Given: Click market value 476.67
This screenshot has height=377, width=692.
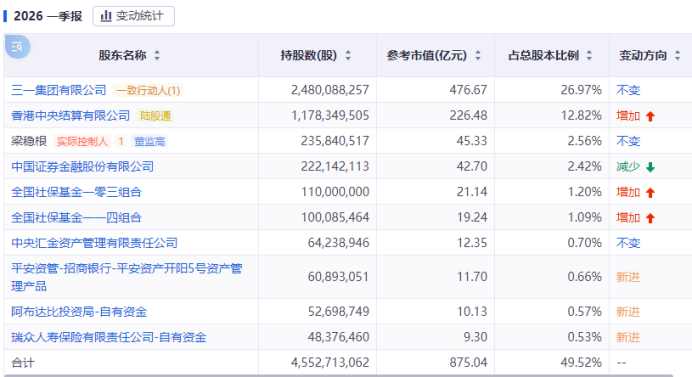Looking at the screenshot, I should [x=468, y=90].
